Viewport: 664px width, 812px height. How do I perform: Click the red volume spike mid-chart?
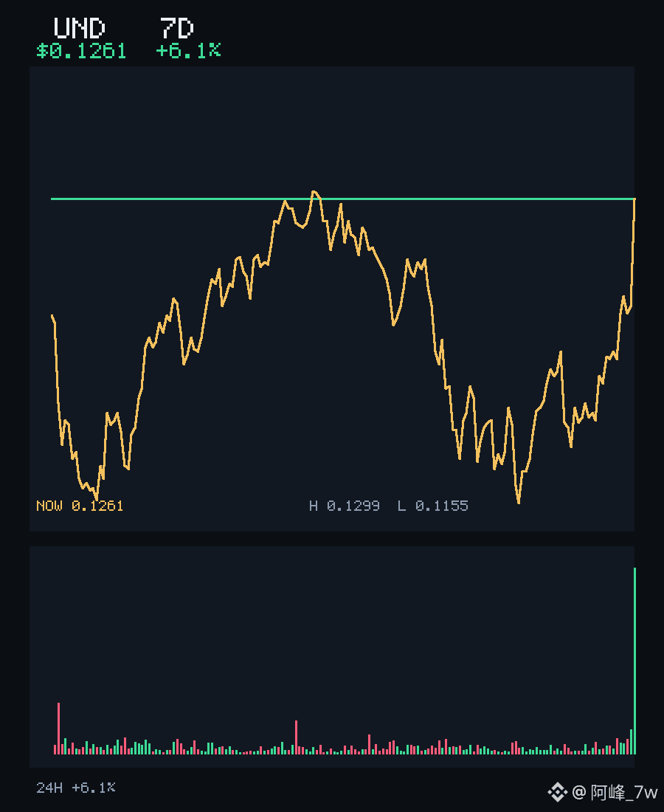tap(296, 737)
